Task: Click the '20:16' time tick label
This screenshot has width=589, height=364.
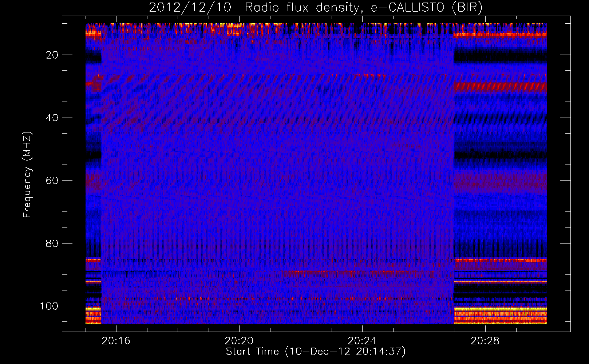Action: [x=116, y=341]
